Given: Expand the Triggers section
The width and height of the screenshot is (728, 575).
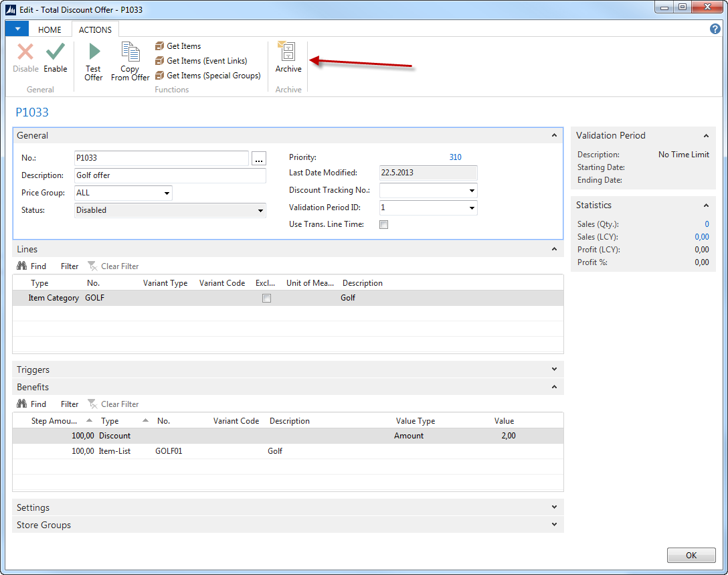Looking at the screenshot, I should point(554,369).
